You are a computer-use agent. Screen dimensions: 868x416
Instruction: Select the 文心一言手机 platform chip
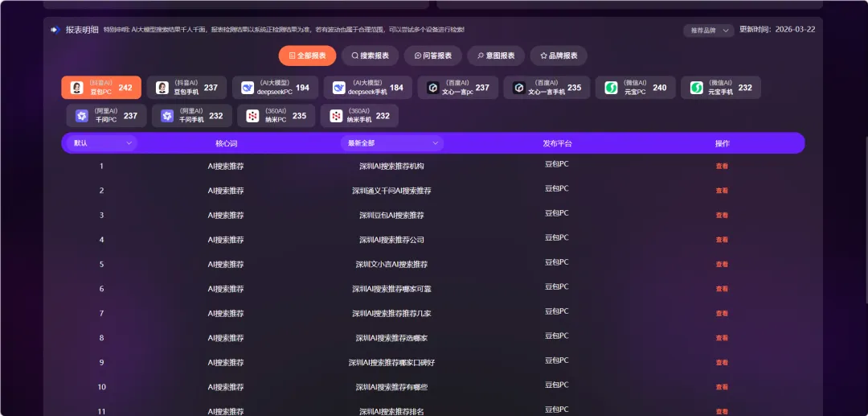pos(547,88)
